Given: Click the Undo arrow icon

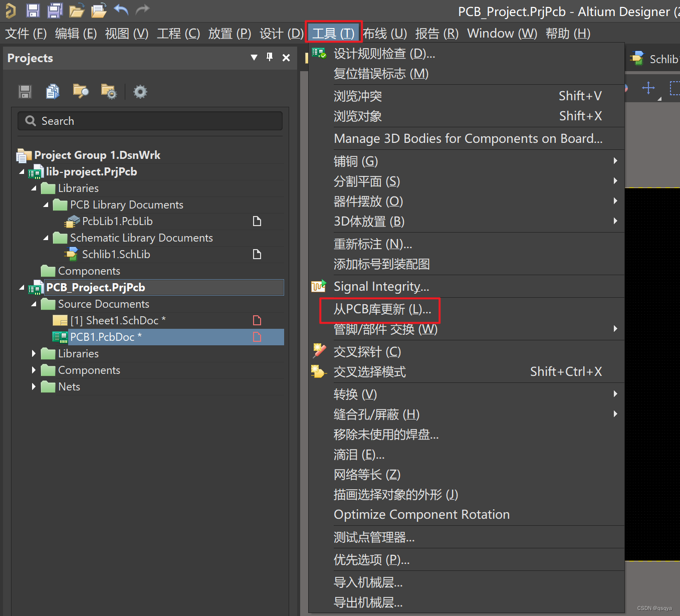Looking at the screenshot, I should coord(121,10).
